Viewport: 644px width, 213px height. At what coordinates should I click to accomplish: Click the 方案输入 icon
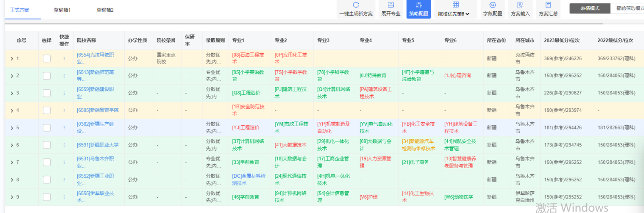pyautogui.click(x=520, y=5)
